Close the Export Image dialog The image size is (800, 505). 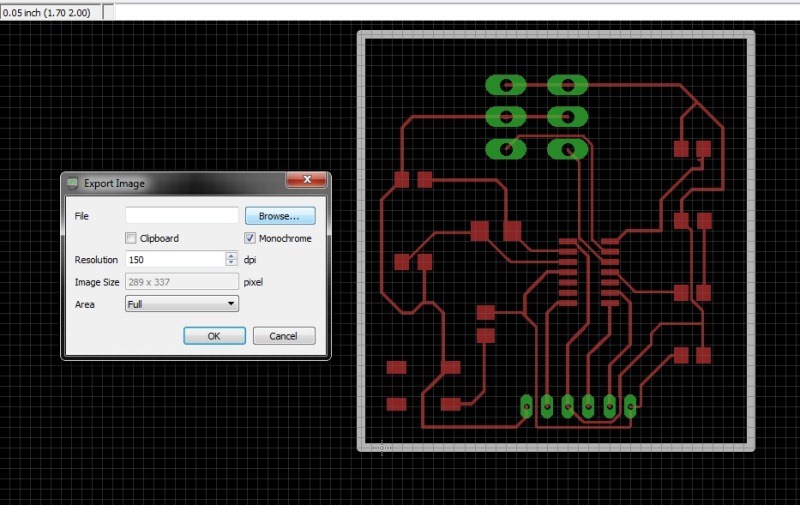[x=307, y=180]
